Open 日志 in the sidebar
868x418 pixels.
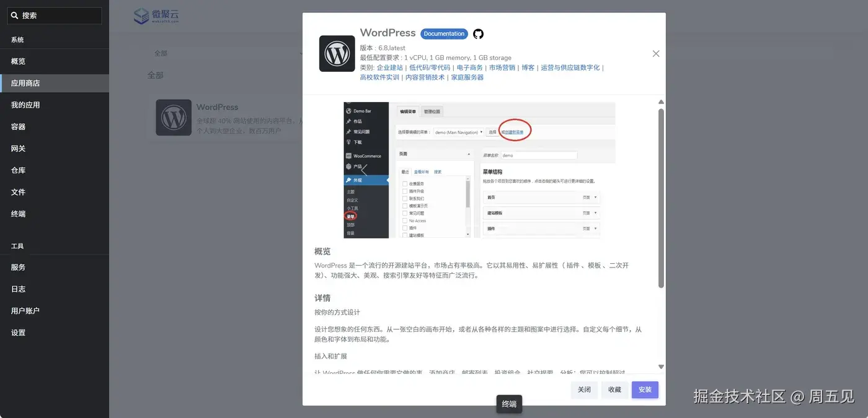(55, 289)
